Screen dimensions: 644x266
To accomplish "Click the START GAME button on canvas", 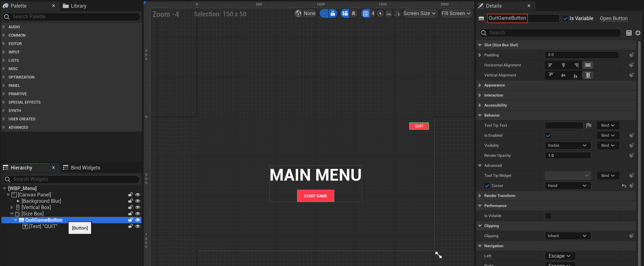I will tap(316, 196).
